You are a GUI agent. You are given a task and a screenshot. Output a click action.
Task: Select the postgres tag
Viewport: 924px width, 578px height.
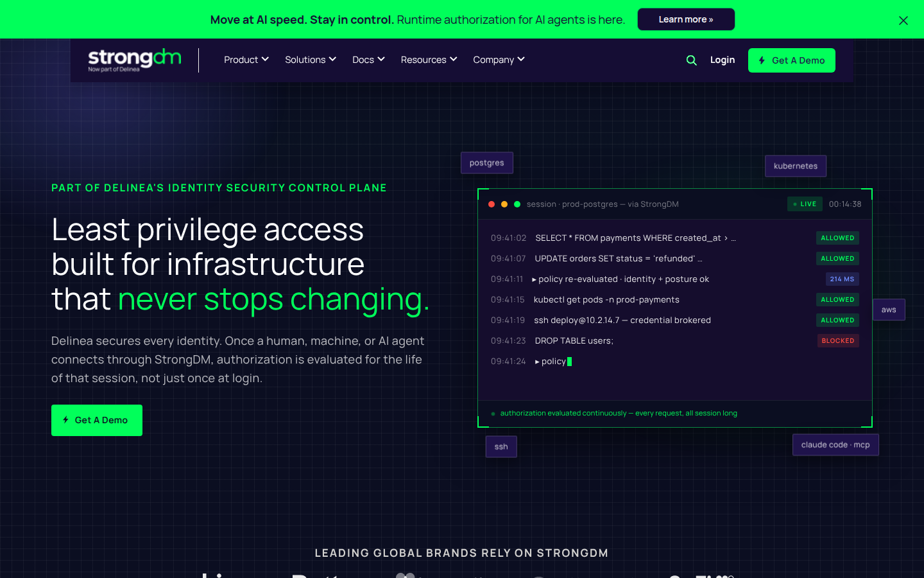(x=487, y=163)
